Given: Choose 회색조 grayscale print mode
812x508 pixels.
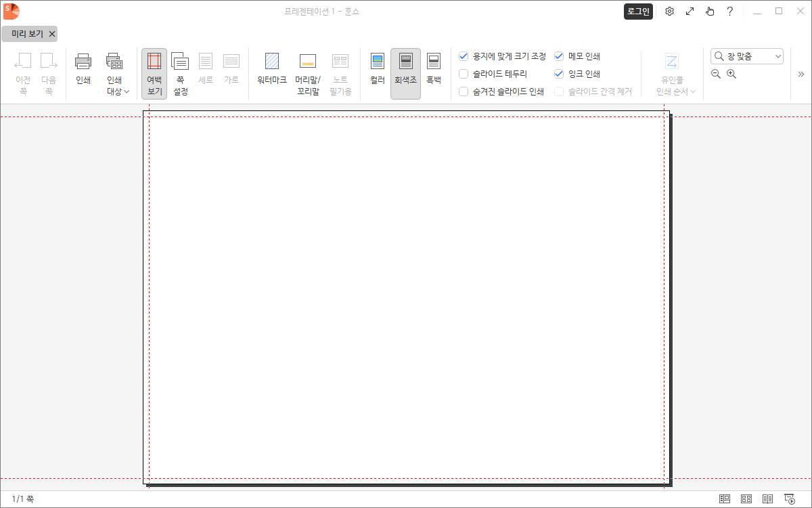Looking at the screenshot, I should (x=405, y=74).
